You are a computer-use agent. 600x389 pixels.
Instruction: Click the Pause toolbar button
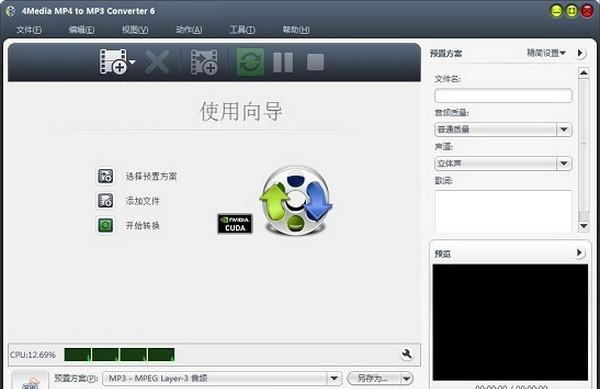coord(283,62)
